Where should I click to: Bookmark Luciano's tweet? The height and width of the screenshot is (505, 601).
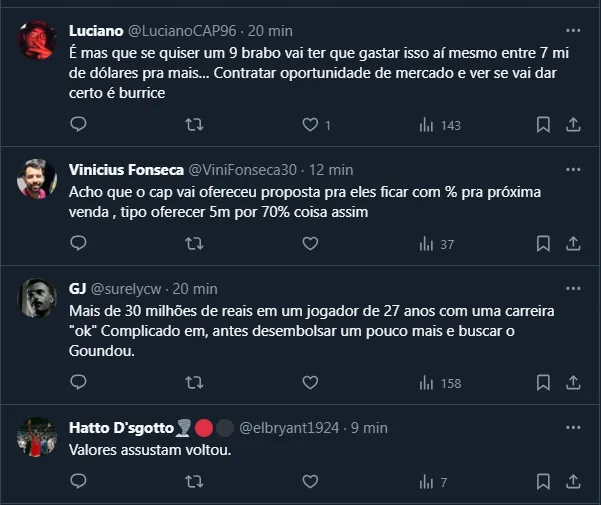point(543,125)
